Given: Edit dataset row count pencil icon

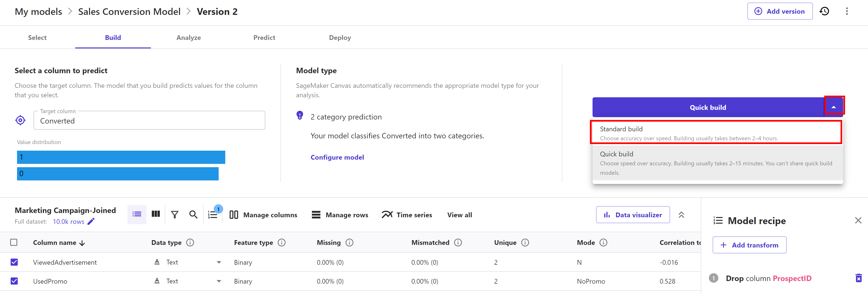Looking at the screenshot, I should [x=91, y=221].
